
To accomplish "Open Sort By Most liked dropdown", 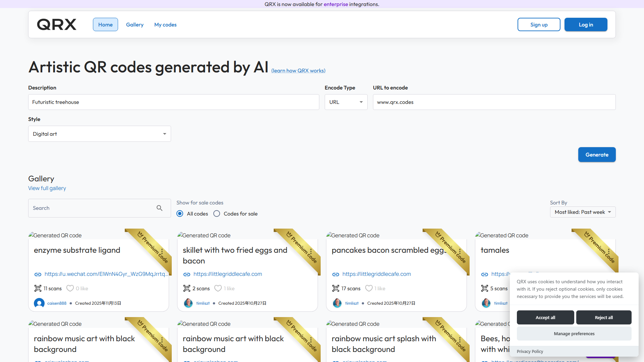I will pyautogui.click(x=583, y=212).
